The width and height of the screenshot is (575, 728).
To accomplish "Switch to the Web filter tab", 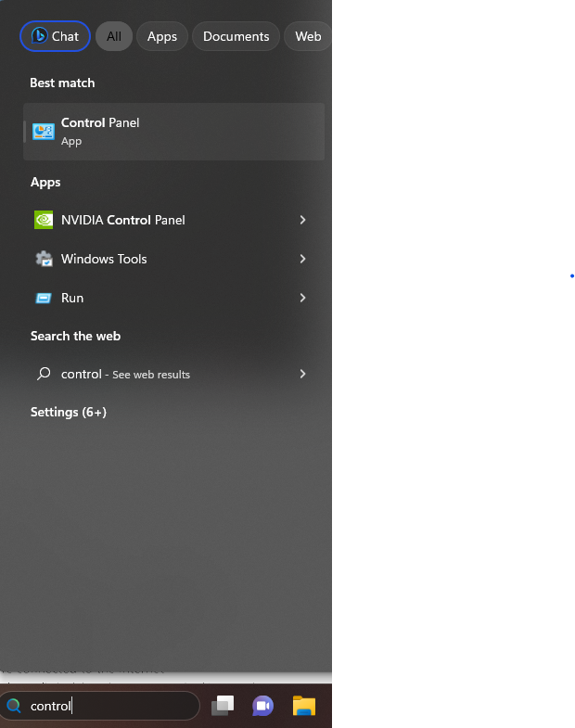I will point(307,36).
